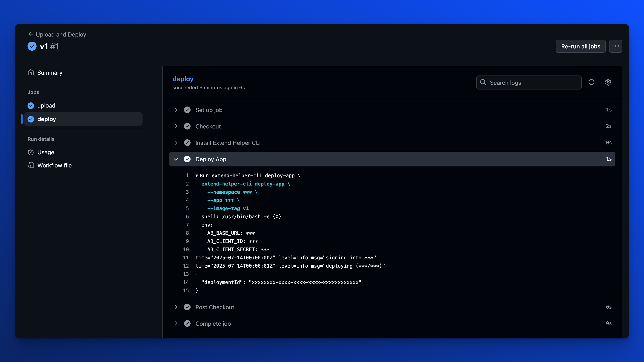Click the green check on the upload job

coord(31,105)
